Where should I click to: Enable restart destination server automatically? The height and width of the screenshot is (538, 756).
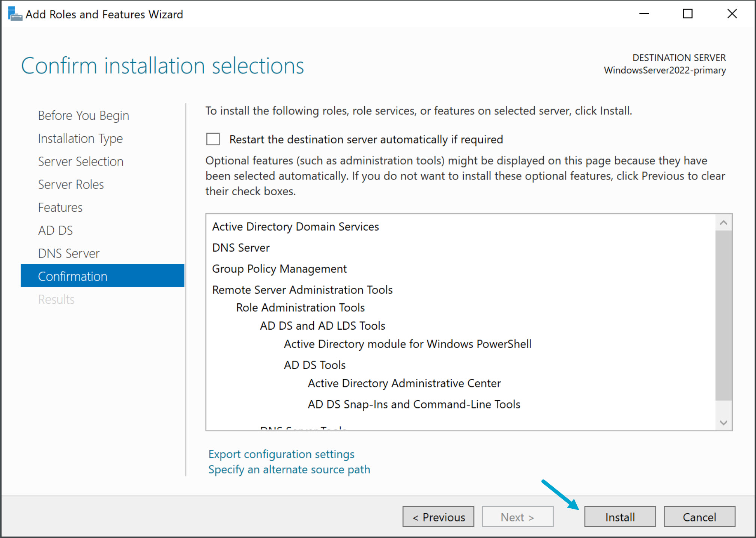[212, 139]
